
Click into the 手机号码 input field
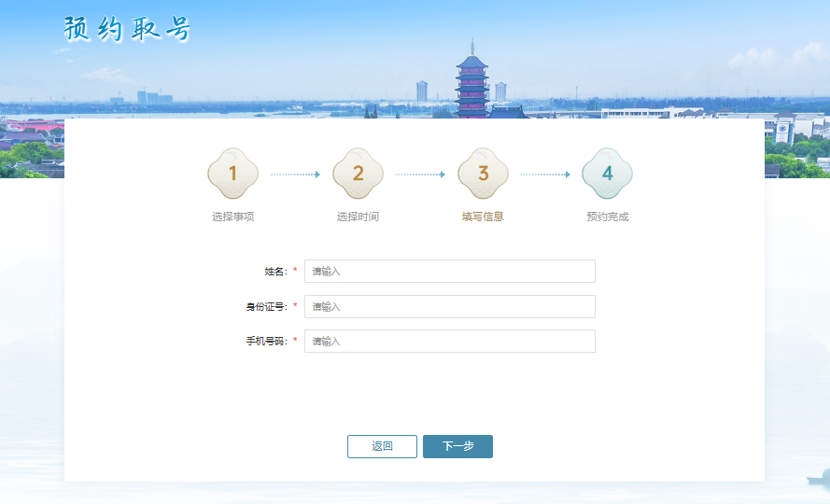coord(449,342)
